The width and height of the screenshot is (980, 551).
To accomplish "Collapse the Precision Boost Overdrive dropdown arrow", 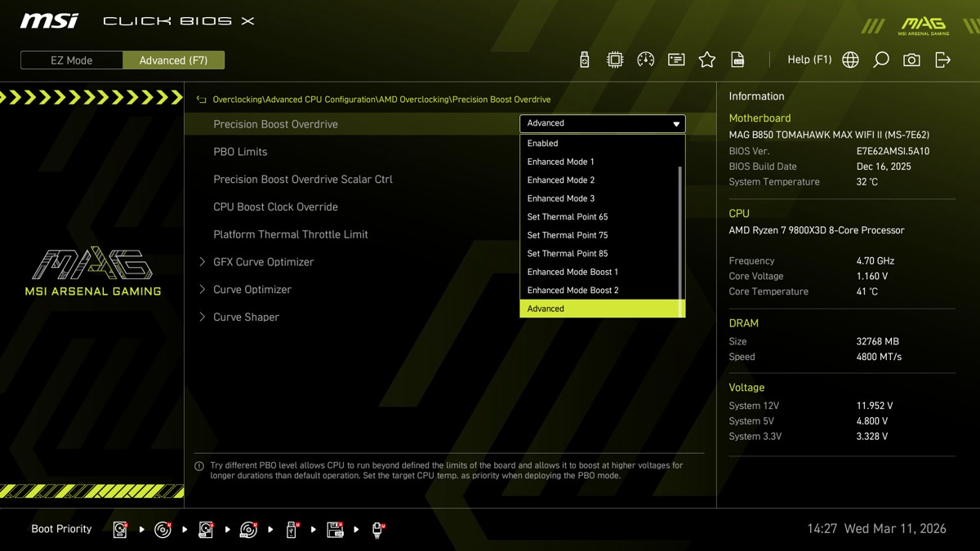I will click(x=675, y=124).
